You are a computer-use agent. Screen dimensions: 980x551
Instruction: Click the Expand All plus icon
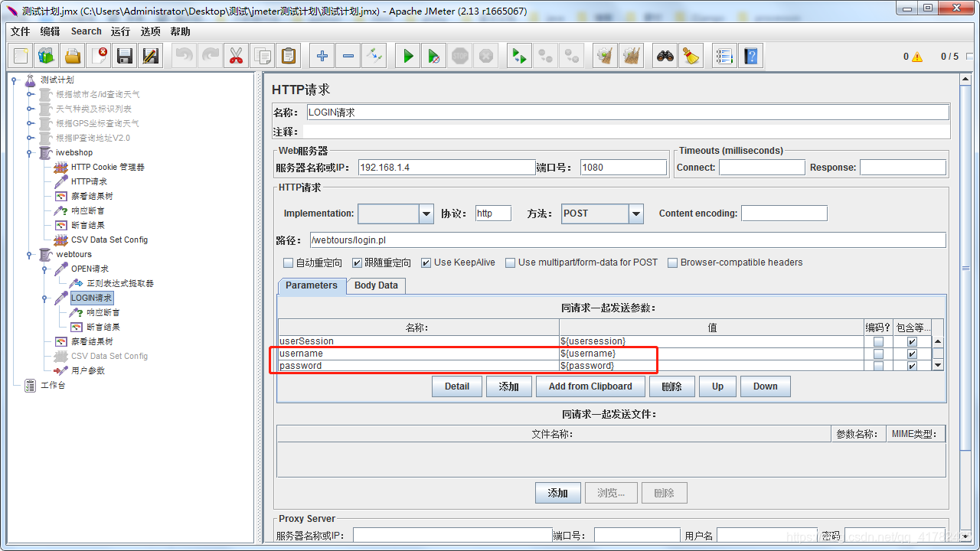322,56
